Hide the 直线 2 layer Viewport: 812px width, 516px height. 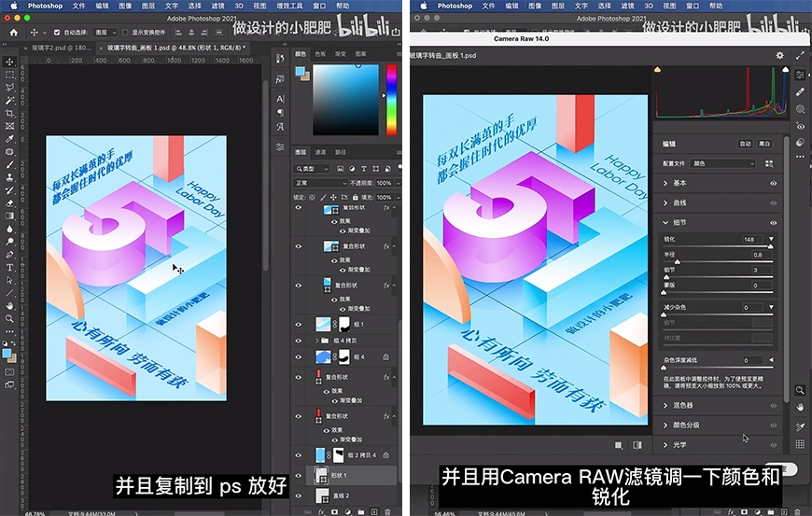pos(299,495)
